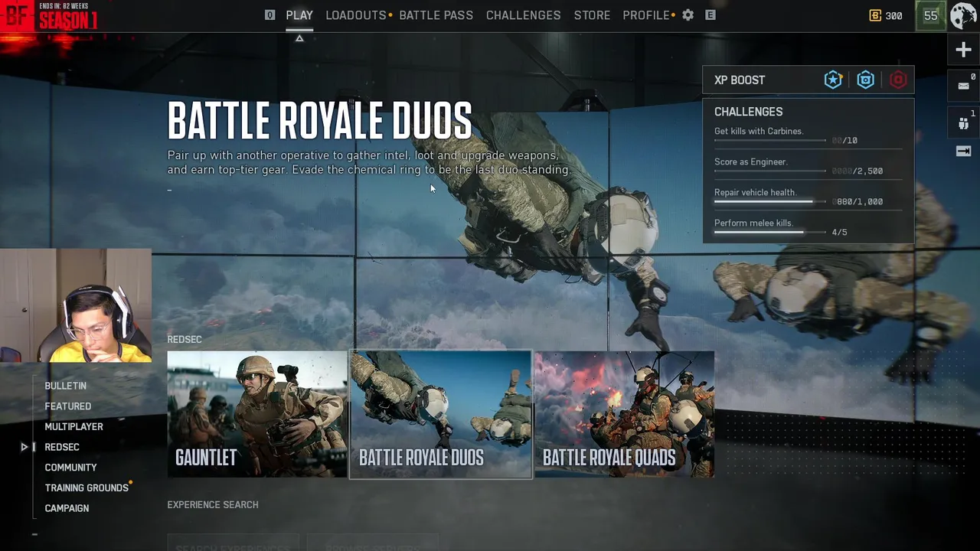
Task: Open the PROFILE tab
Action: [646, 15]
